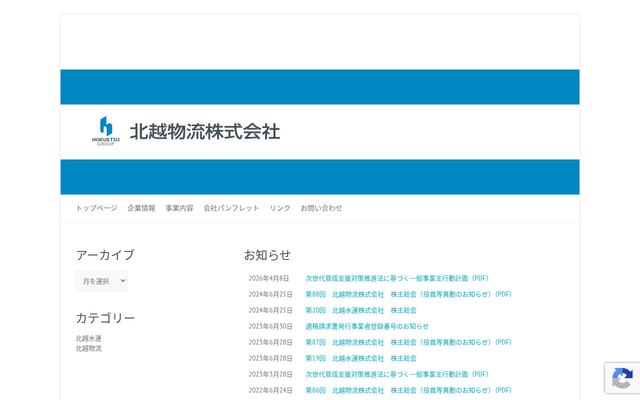Open 第87回 北越物流株式会社 株主総会 PDF link
The height and width of the screenshot is (400, 640).
(x=409, y=342)
